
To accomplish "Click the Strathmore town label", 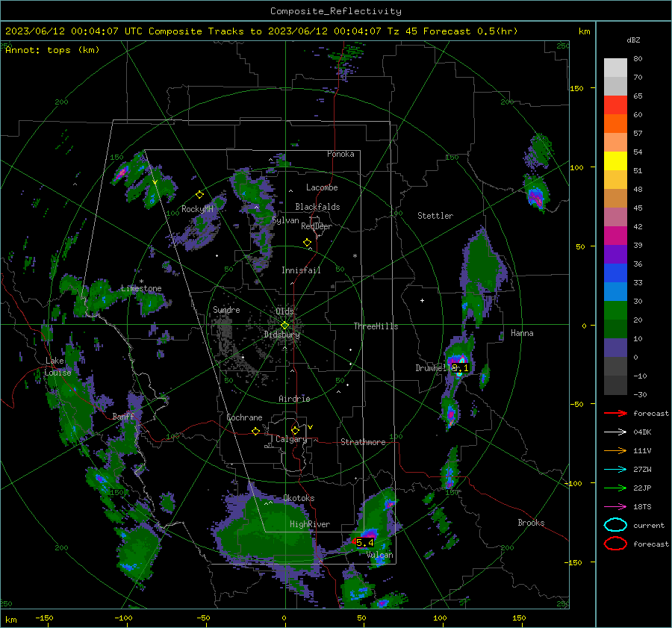I will pos(363,442).
